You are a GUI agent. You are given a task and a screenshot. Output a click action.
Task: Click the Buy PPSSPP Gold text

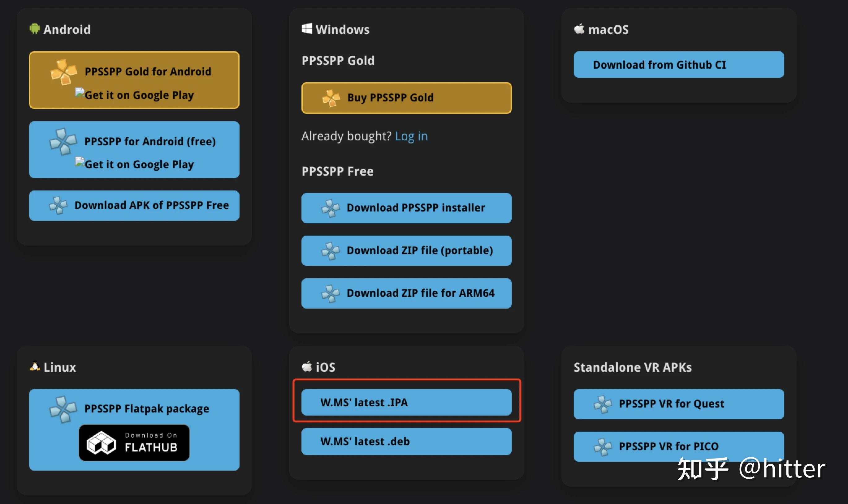390,98
